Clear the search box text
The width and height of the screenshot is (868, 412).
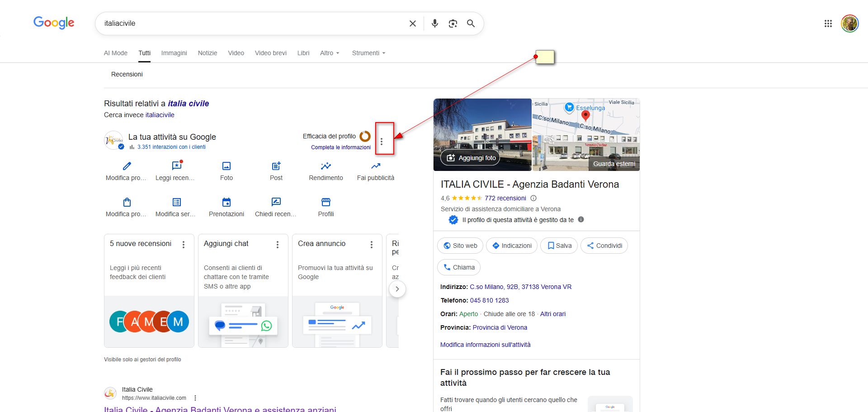412,24
